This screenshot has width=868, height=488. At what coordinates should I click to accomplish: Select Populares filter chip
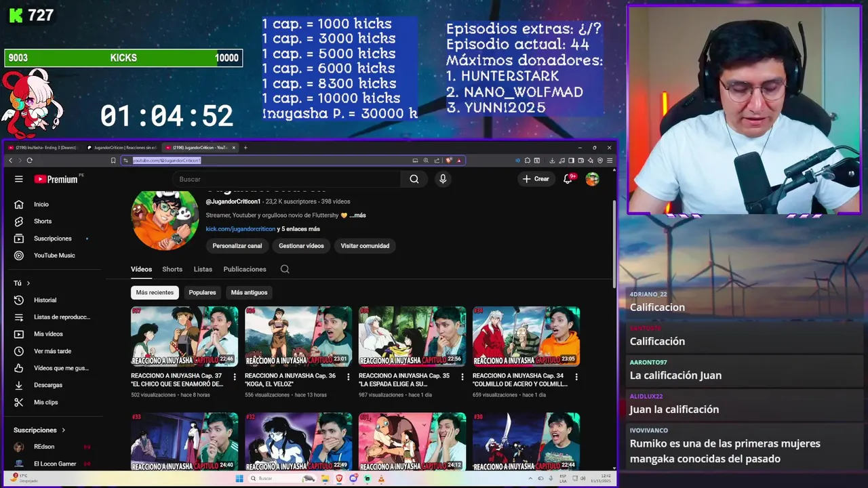202,292
